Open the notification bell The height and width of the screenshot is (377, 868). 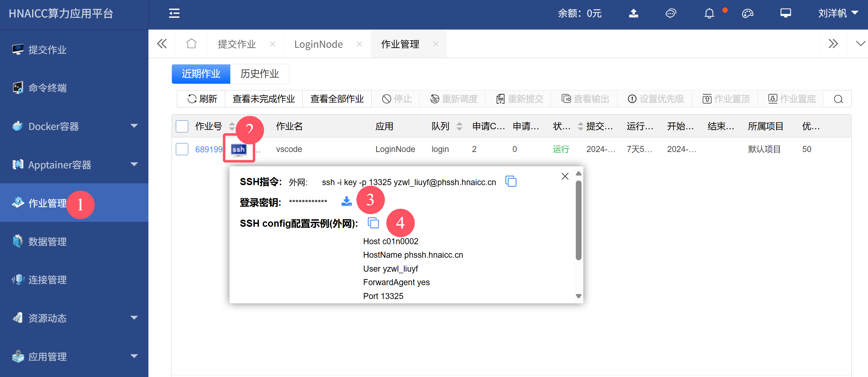709,14
